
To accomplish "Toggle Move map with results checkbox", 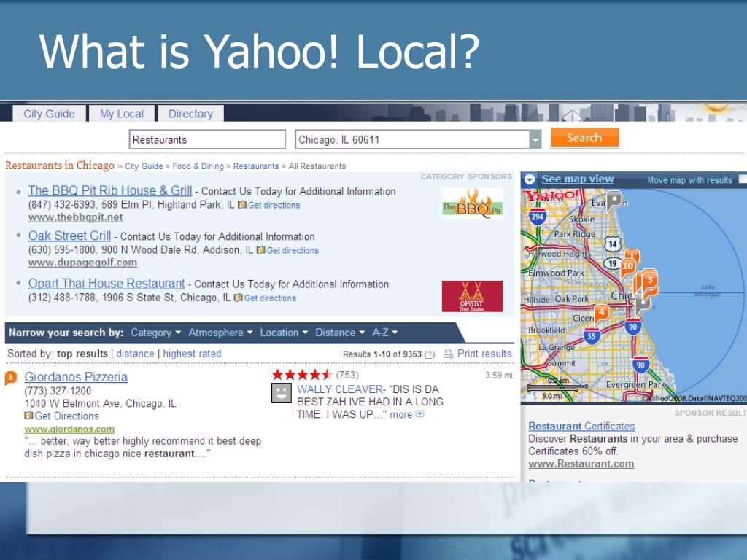I will point(743,179).
